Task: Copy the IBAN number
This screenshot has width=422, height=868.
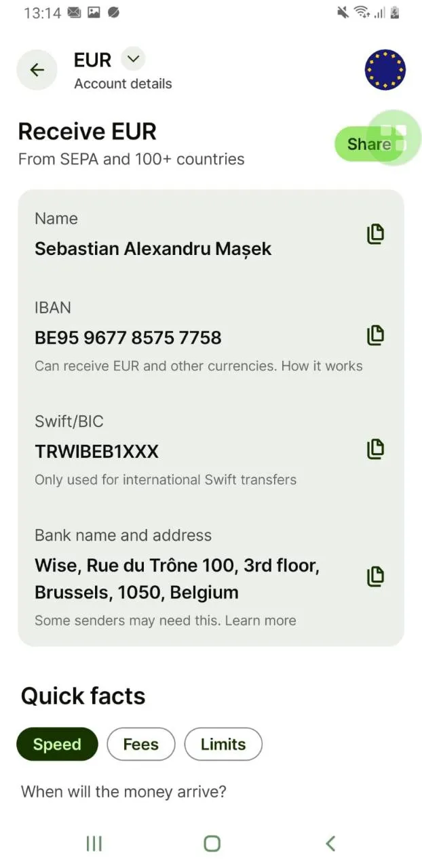Action: click(375, 334)
